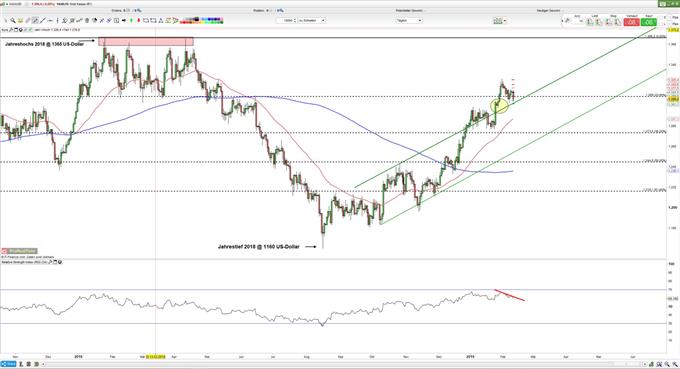This screenshot has width=680, height=369.
Task: Select the text annotation tool
Action: (161, 20)
